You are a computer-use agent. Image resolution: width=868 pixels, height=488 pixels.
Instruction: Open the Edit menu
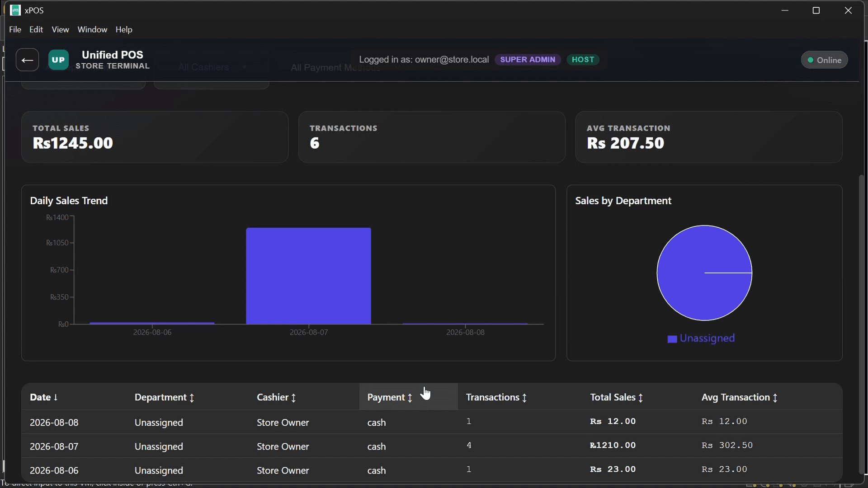tap(36, 29)
